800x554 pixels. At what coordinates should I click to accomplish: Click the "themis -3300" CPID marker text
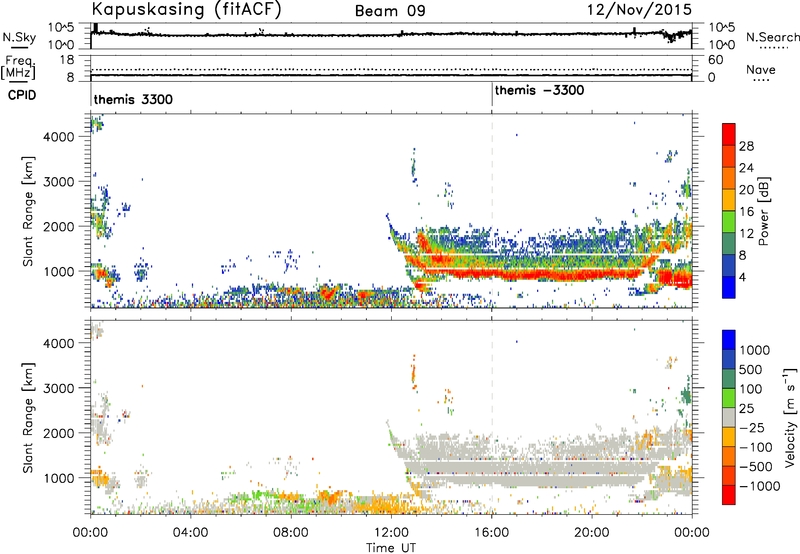539,90
